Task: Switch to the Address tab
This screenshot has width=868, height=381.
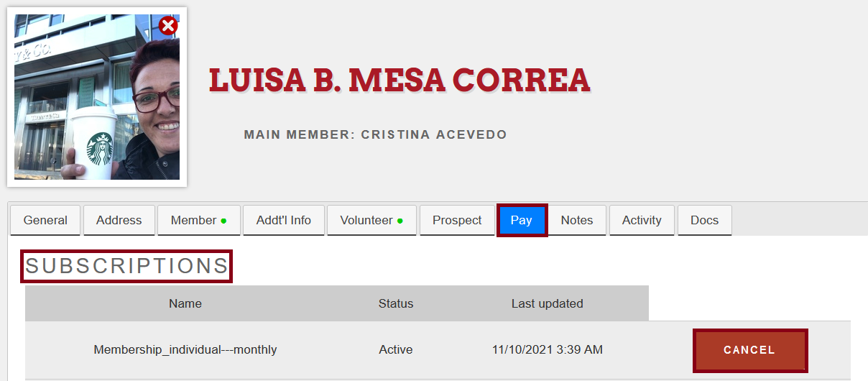Action: [119, 220]
